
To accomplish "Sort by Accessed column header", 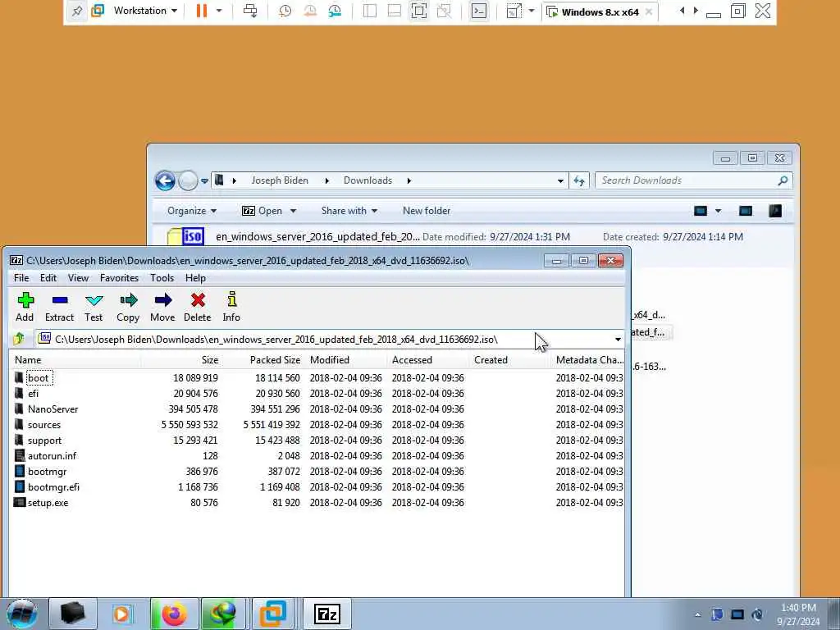I will pos(428,360).
